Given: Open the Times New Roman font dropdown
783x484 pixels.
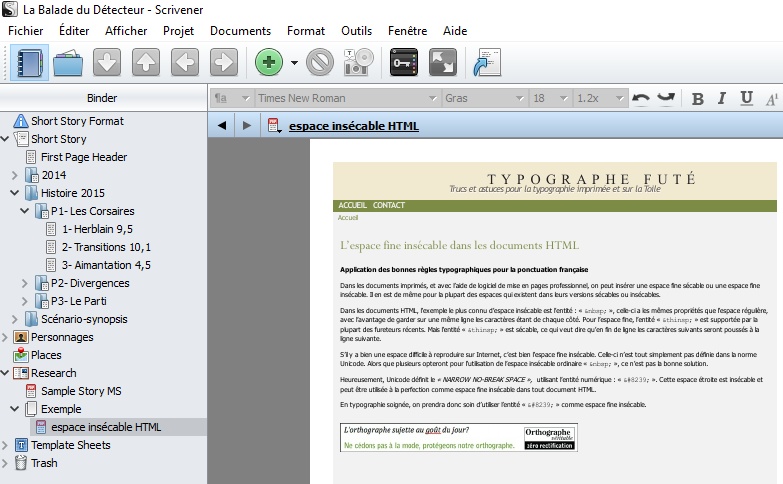Looking at the screenshot, I should (348, 98).
